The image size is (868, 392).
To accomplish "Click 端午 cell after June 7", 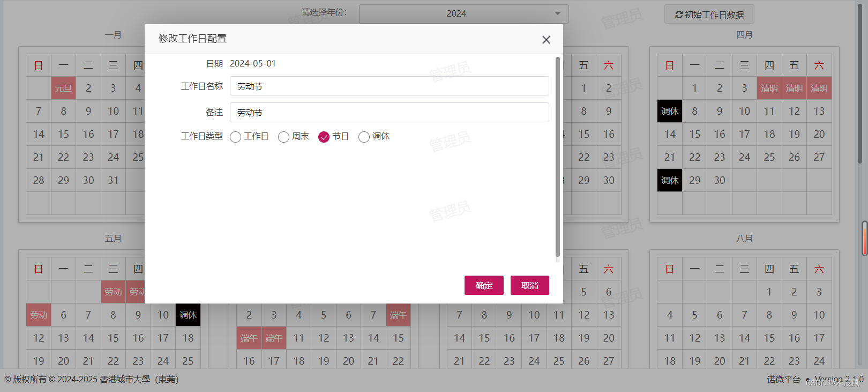I will coord(398,315).
